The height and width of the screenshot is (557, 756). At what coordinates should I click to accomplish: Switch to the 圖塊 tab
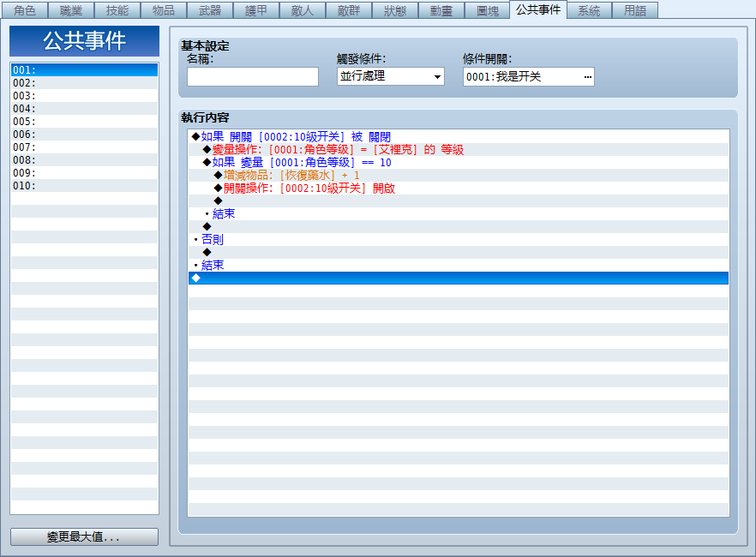[488, 10]
